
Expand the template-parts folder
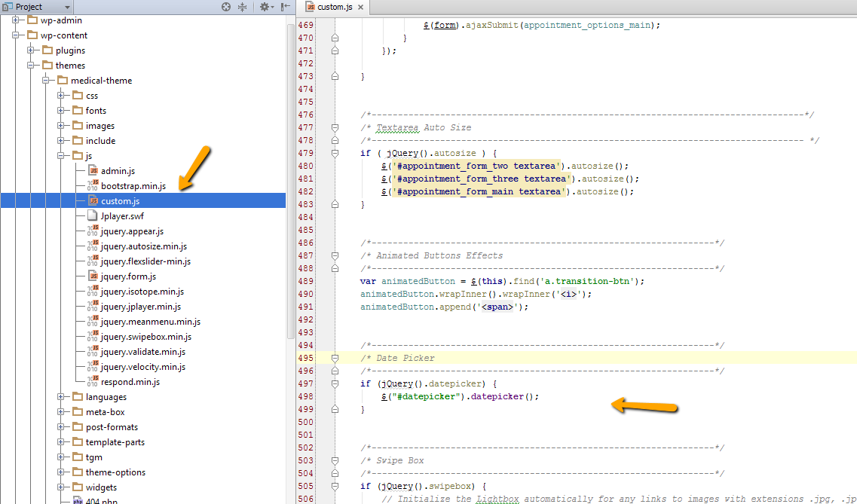click(60, 441)
